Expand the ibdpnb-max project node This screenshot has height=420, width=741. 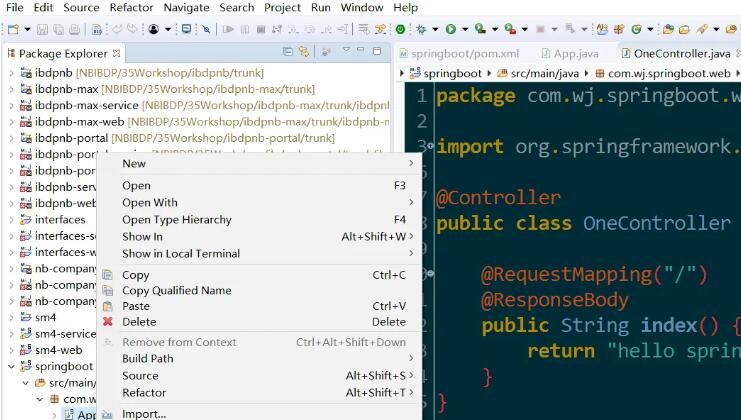click(x=12, y=89)
